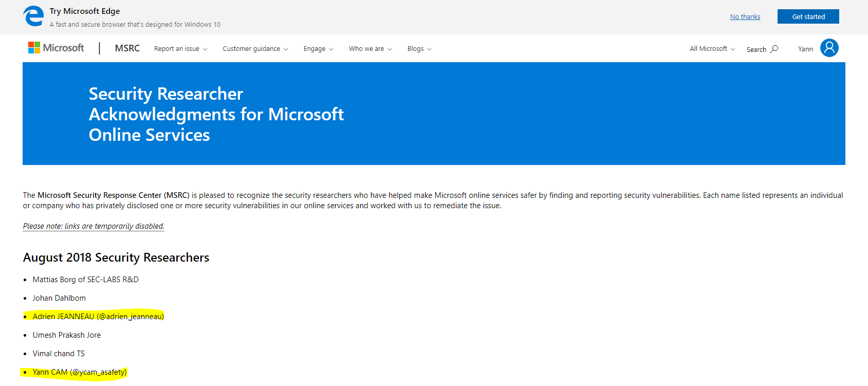Select the Johan Dahlbom list entry
The height and width of the screenshot is (386, 868).
(x=59, y=298)
